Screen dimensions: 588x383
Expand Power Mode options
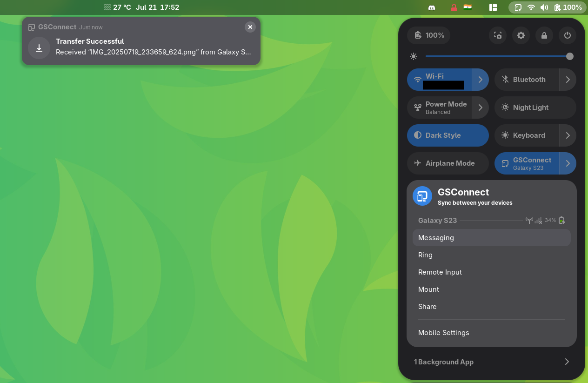(x=481, y=108)
